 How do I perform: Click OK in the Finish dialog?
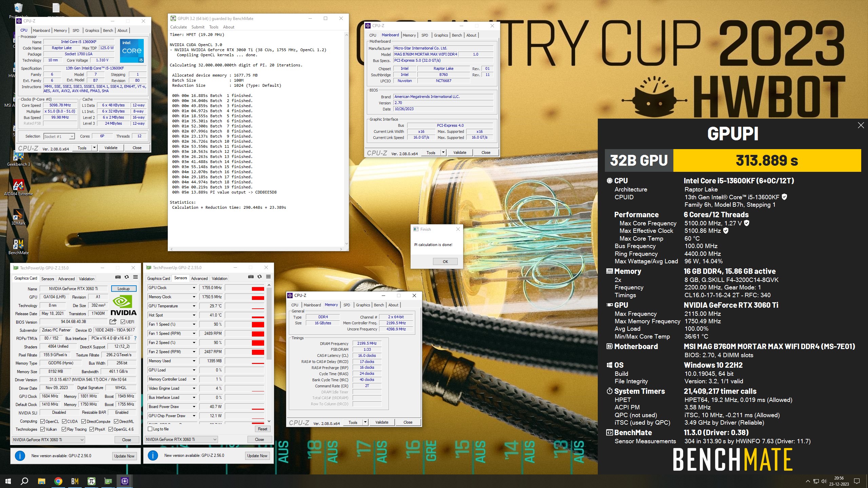(445, 262)
